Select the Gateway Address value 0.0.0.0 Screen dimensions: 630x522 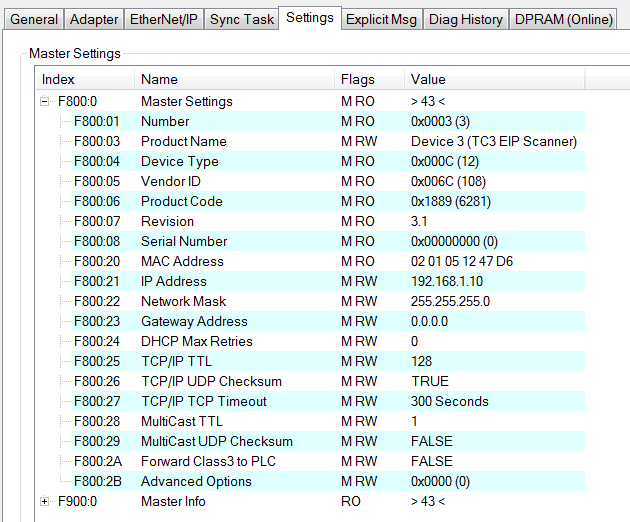[429, 321]
